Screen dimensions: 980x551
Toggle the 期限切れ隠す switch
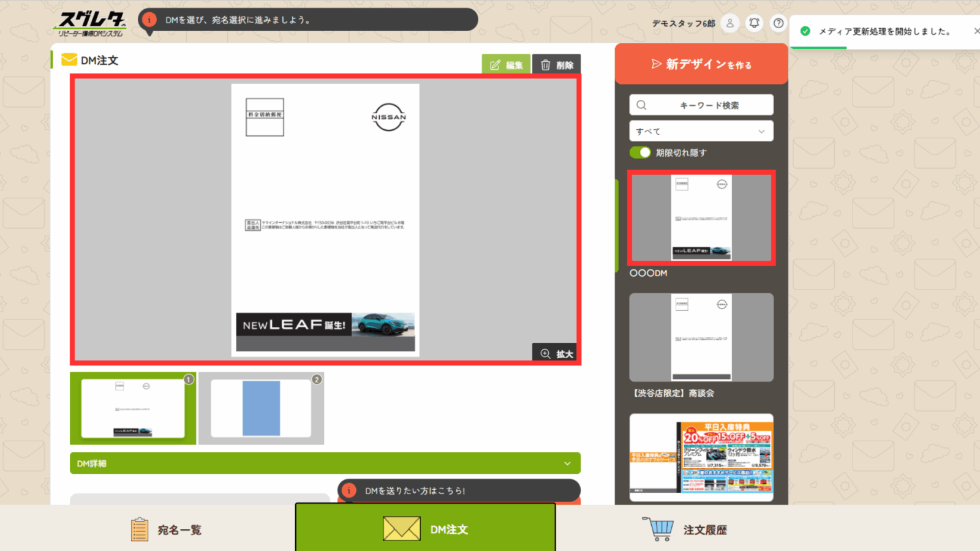tap(640, 152)
